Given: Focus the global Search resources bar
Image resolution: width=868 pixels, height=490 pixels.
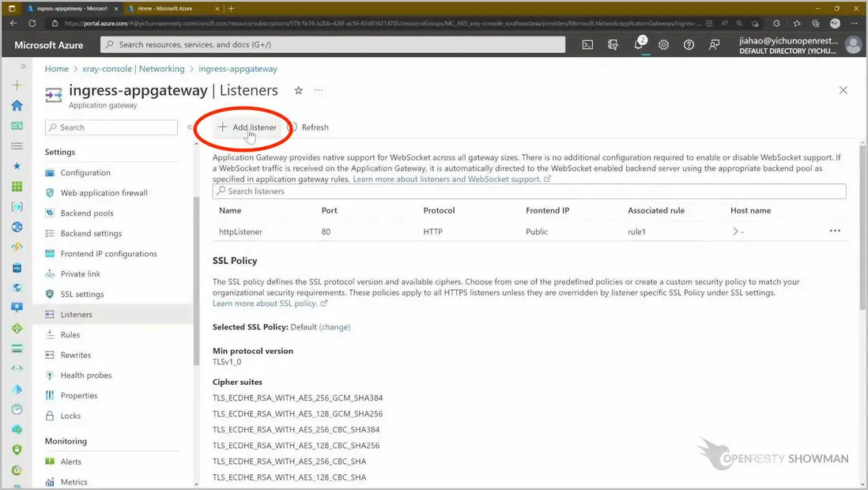Looking at the screenshot, I should pos(333,45).
